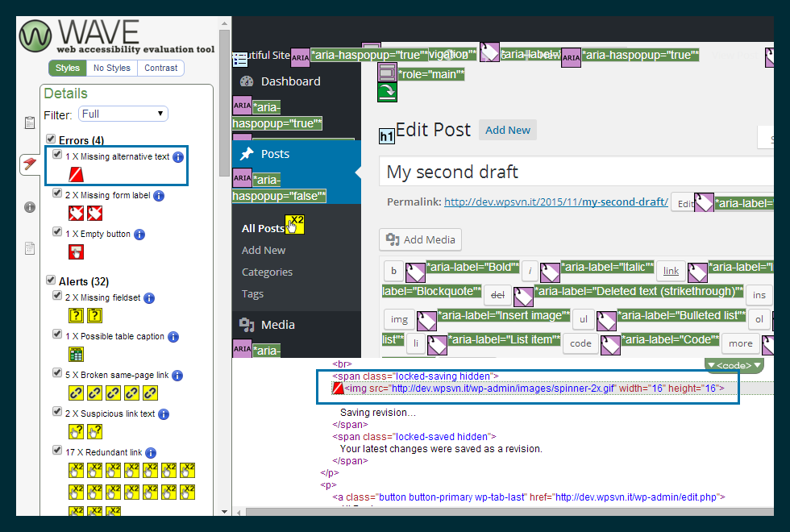
Task: Click the Possible table caption alert icon
Action: click(76, 355)
